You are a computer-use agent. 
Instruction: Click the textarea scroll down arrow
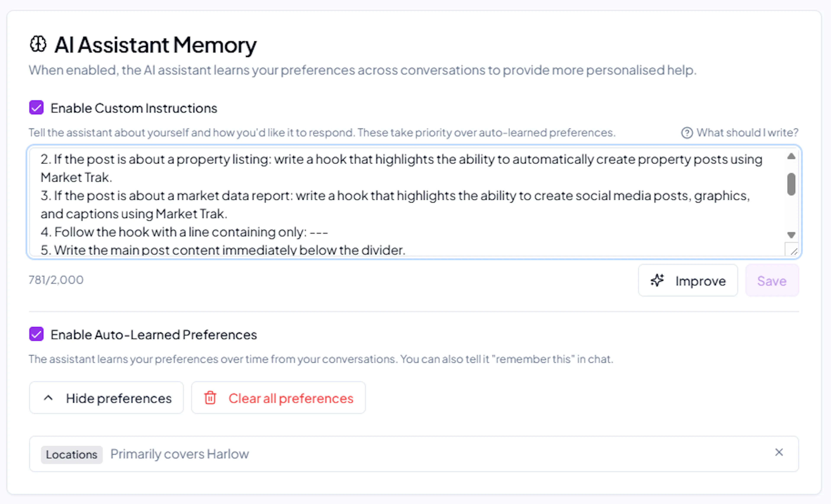(791, 235)
